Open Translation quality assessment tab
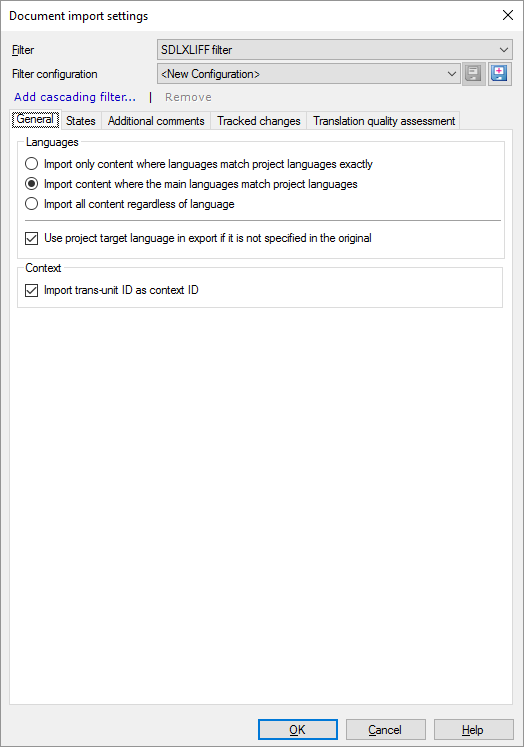This screenshot has height=747, width=524. point(384,121)
